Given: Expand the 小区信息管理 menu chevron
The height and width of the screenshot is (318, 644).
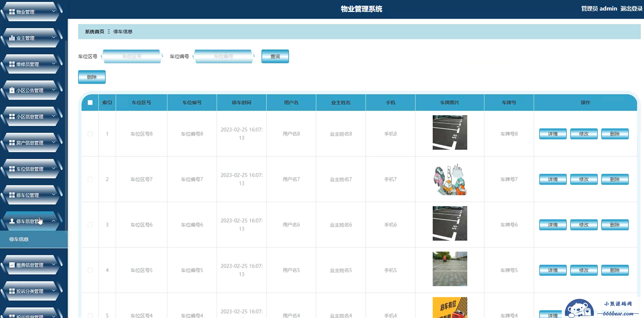Looking at the screenshot, I should (x=54, y=116).
